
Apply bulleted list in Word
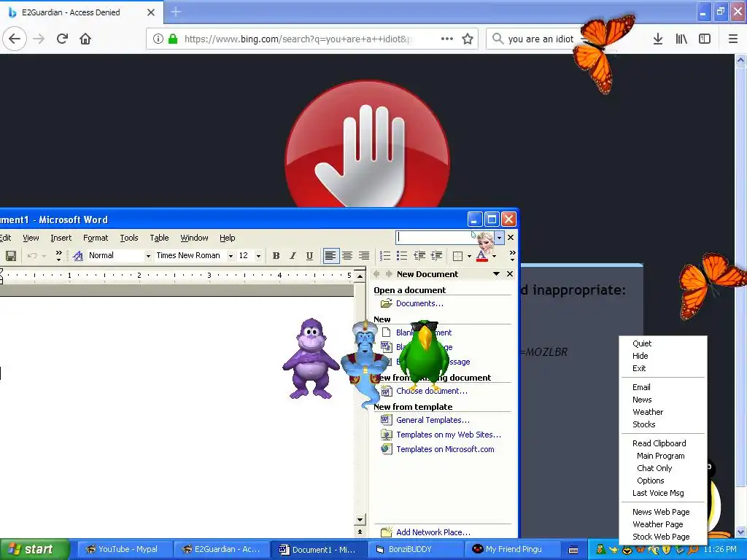point(402,256)
